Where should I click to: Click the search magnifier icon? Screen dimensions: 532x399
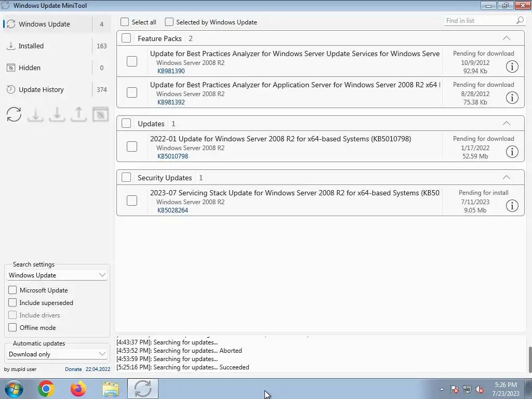520,21
